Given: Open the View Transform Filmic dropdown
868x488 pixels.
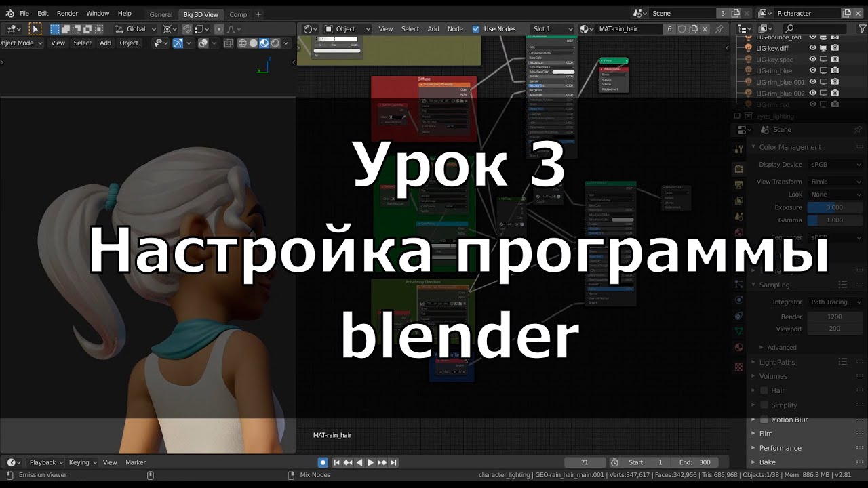Looking at the screenshot, I should (x=835, y=182).
